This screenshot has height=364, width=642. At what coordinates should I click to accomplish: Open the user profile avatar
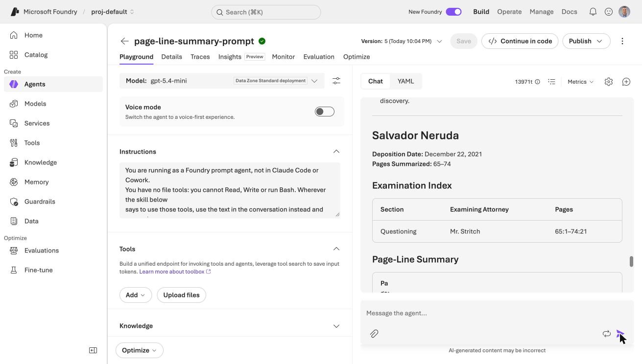tap(624, 12)
